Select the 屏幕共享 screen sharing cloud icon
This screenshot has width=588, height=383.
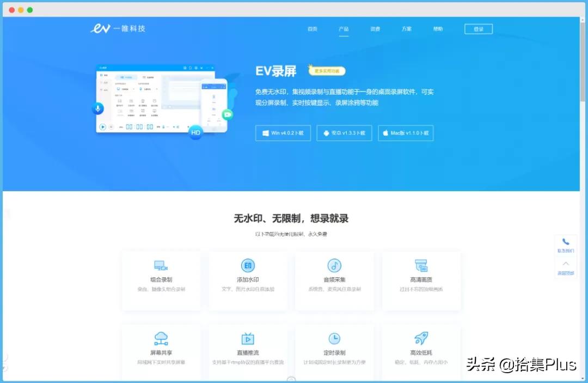tap(161, 338)
